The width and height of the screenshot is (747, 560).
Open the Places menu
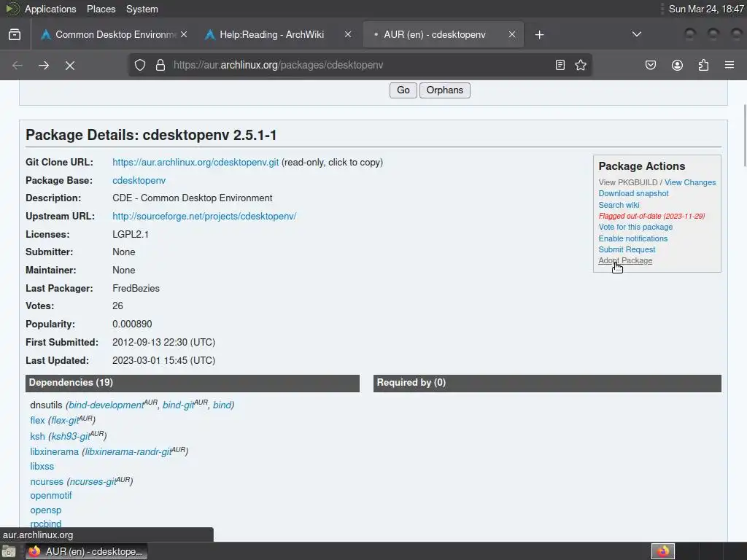pos(101,9)
